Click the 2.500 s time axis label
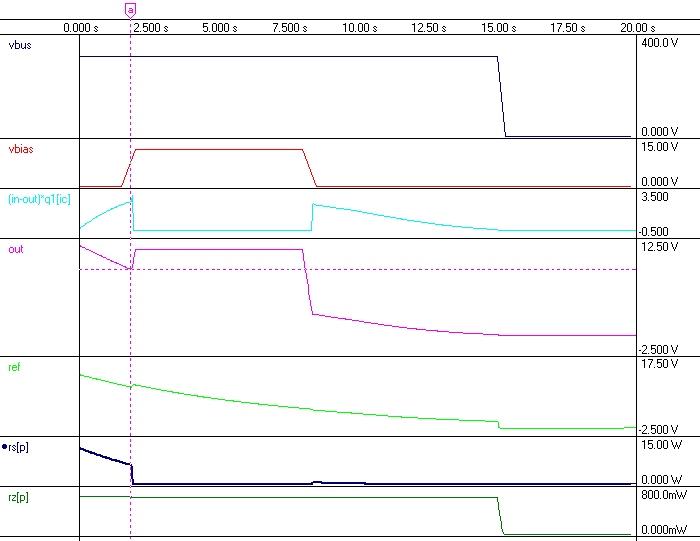This screenshot has width=700, height=541. pos(151,28)
